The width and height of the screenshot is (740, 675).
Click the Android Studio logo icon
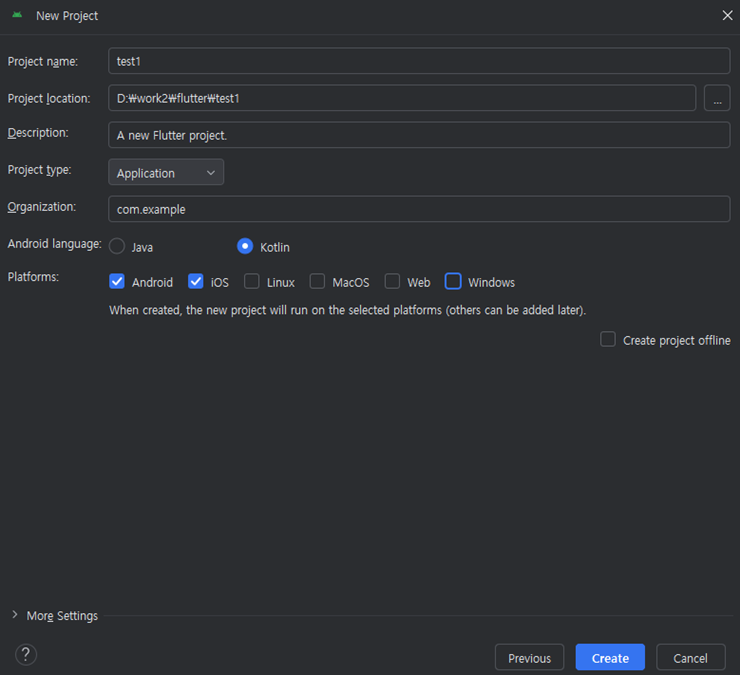17,15
